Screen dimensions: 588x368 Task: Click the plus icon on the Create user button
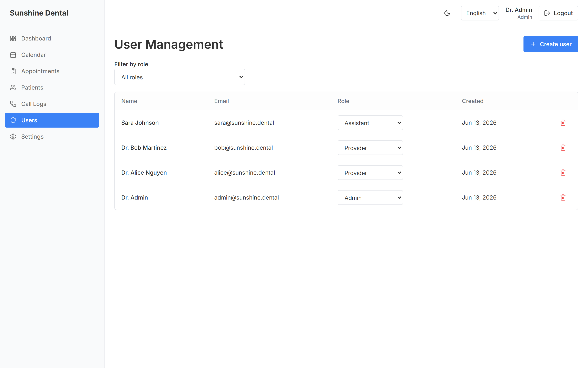(533, 44)
